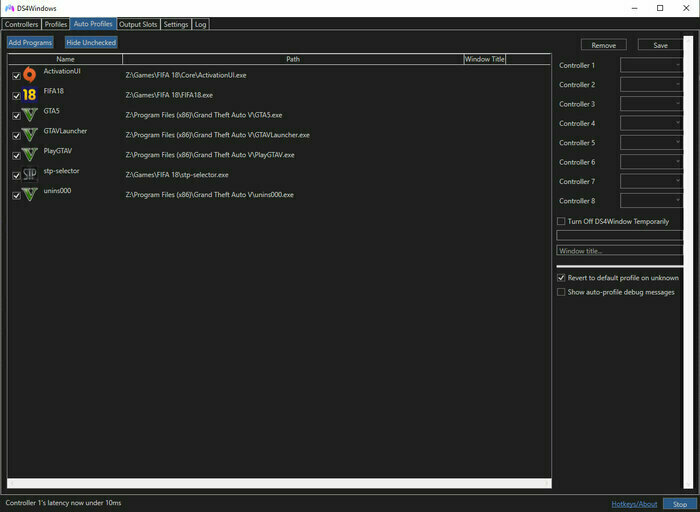
Task: Sort by the Name column header
Action: 65,59
